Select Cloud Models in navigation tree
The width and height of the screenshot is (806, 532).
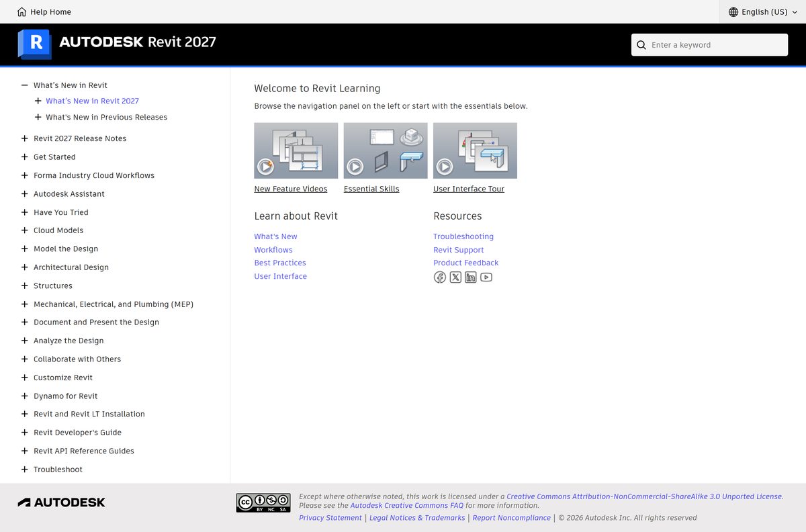click(x=58, y=230)
